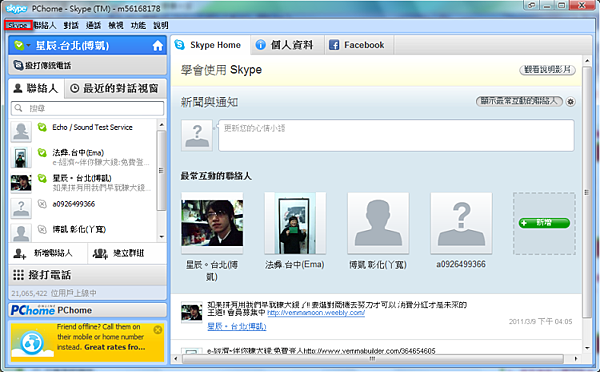Open the Skype menu
This screenshot has width=600, height=372.
(18, 25)
